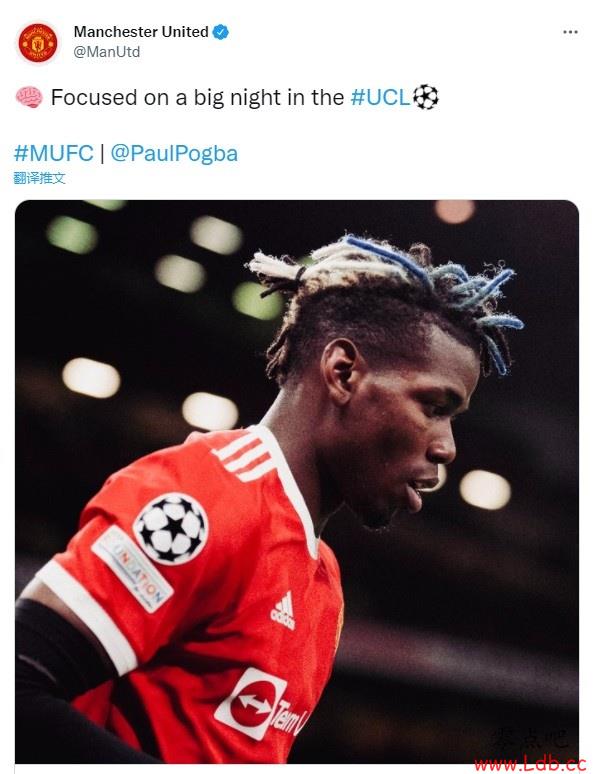Click the TeamViewer sponsor logo on shirt
The image size is (596, 774).
(x=260, y=706)
